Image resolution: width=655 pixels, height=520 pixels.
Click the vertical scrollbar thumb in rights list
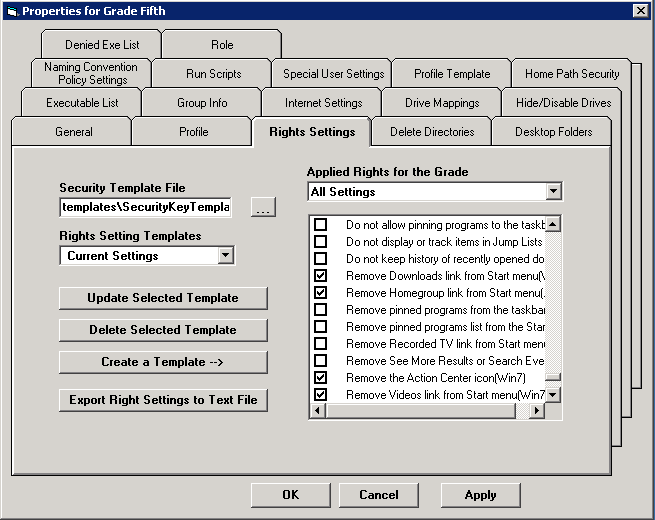[553, 378]
